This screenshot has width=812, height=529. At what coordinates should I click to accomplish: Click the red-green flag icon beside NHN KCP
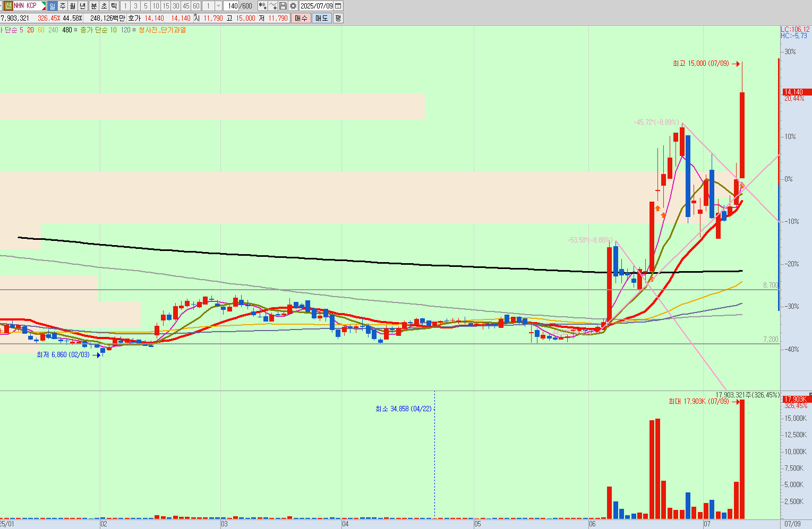(x=44, y=6)
